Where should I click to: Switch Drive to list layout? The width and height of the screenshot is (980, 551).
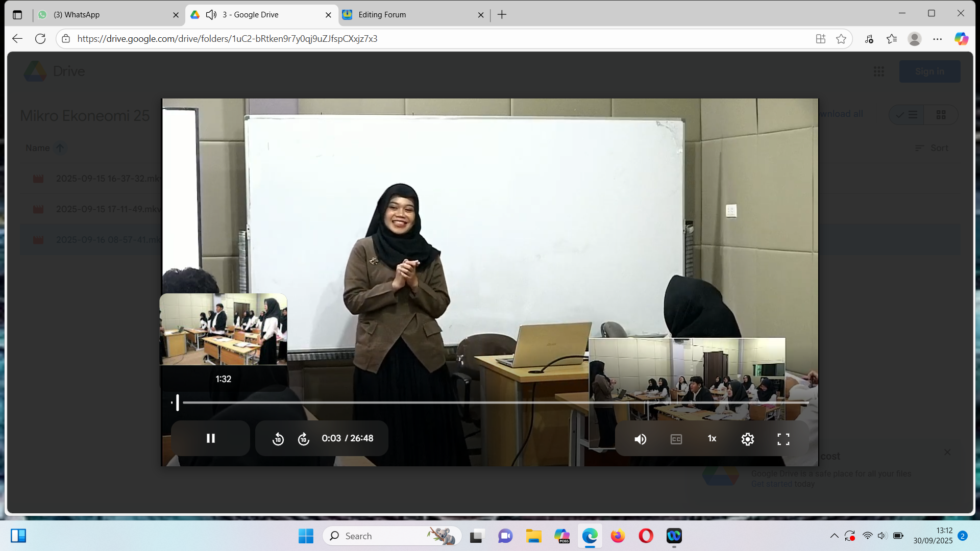pos(907,115)
